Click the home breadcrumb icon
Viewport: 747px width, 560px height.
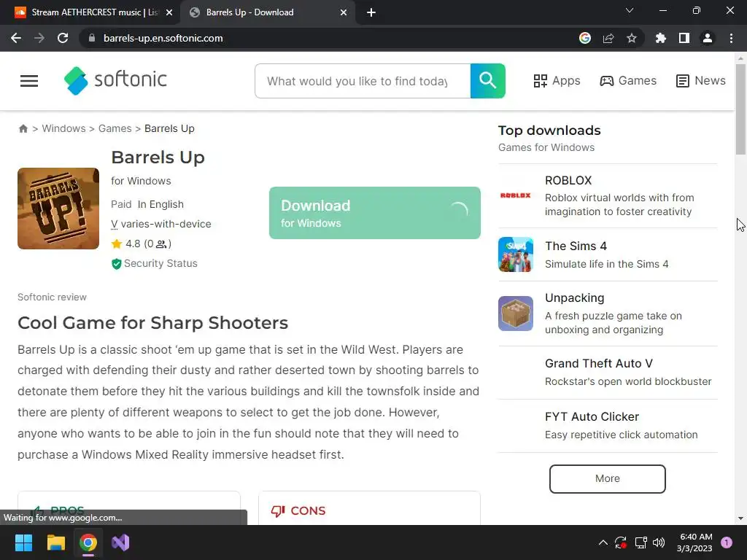click(x=23, y=128)
